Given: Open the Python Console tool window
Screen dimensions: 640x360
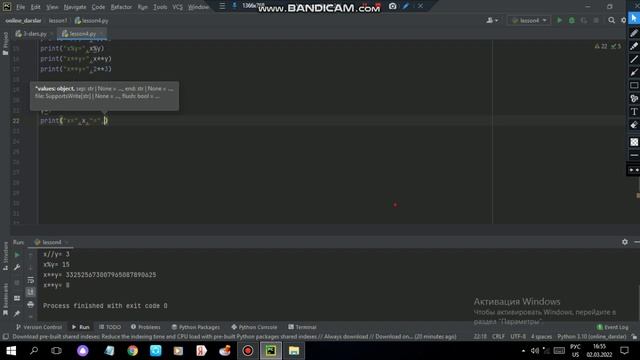Looking at the screenshot, I should (x=254, y=327).
